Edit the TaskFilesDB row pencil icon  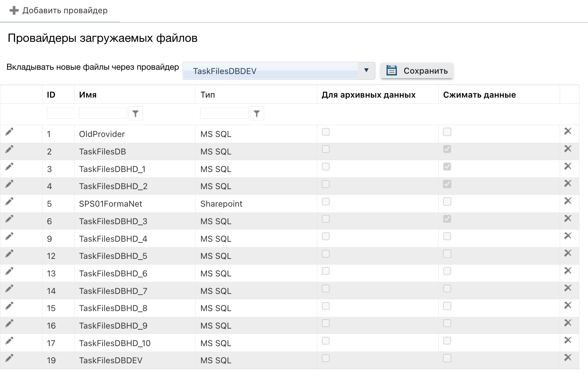click(x=9, y=149)
